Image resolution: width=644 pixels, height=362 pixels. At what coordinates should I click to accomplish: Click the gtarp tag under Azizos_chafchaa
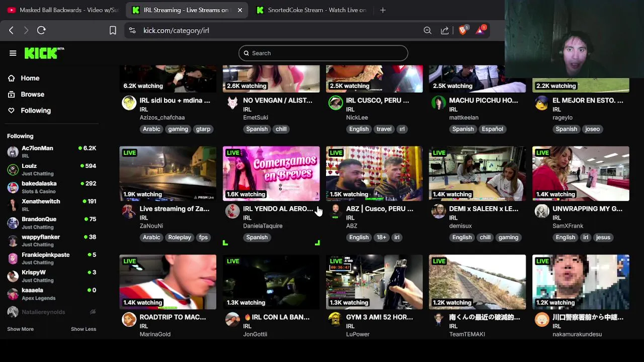(x=203, y=129)
